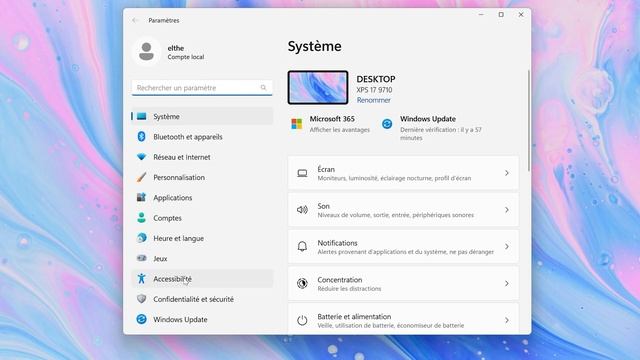
Task: Click the Système page heading
Action: [314, 46]
